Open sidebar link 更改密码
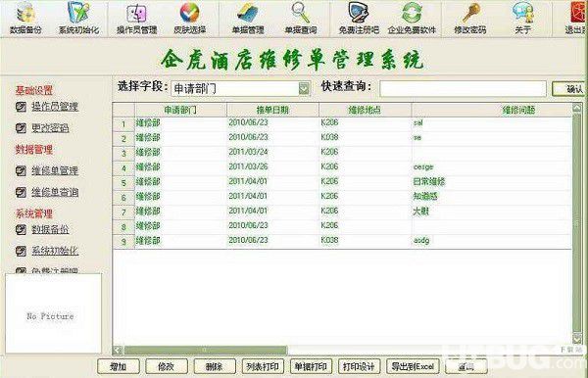Screen dimensions: 588x378 pos(50,128)
